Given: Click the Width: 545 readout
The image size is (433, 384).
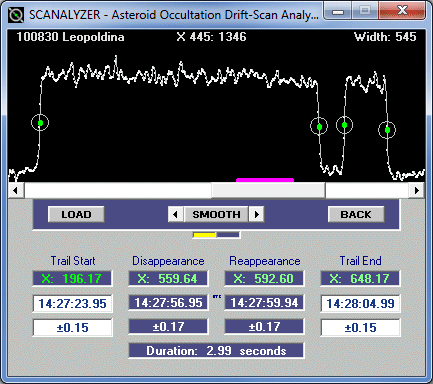Looking at the screenshot, I should (385, 37).
